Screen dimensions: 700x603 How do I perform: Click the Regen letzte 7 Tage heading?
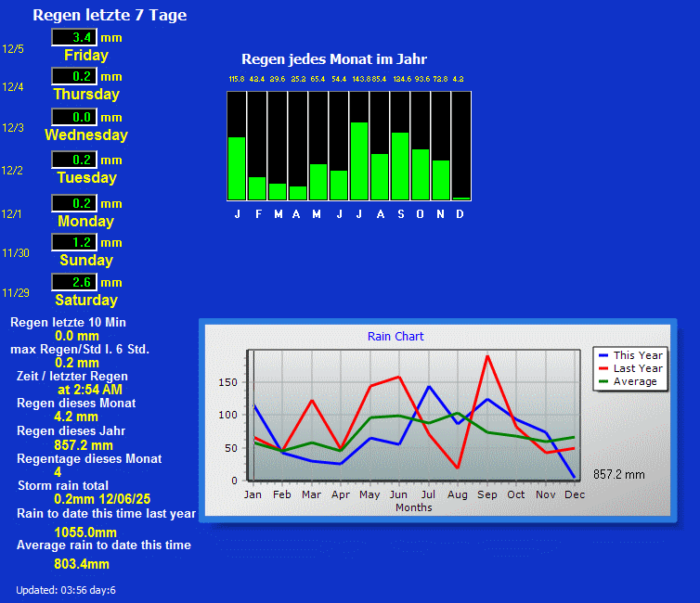point(110,15)
